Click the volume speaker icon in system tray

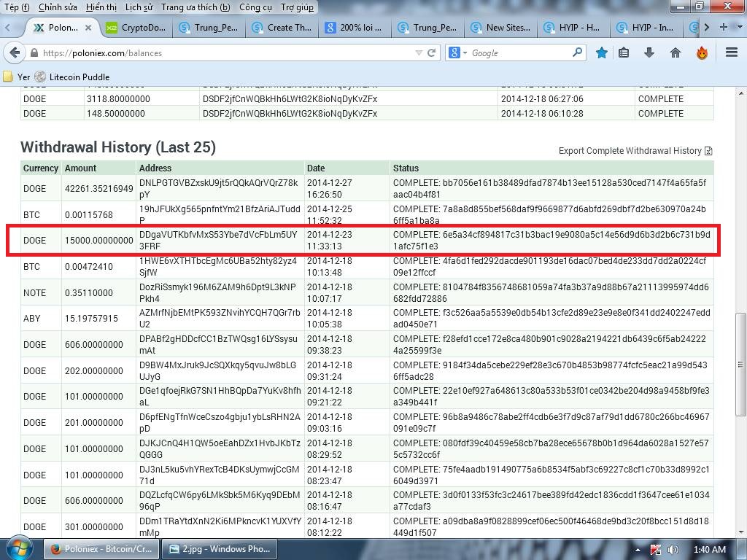[x=672, y=549]
